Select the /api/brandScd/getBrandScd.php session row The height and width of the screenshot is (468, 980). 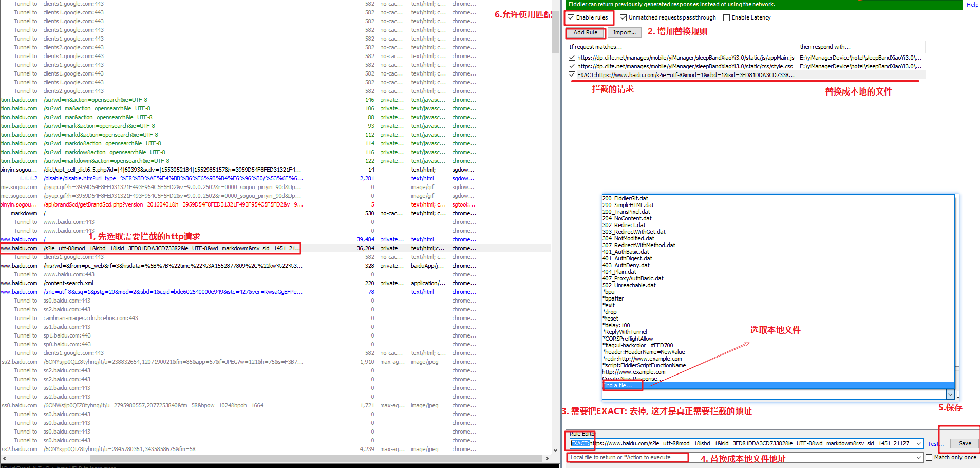(275, 204)
